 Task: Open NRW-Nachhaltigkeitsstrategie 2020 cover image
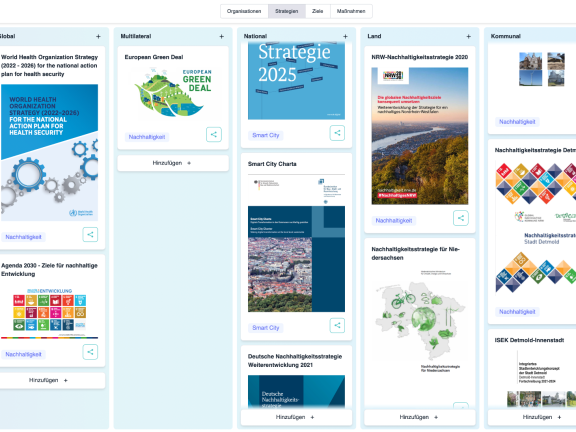tap(420, 136)
